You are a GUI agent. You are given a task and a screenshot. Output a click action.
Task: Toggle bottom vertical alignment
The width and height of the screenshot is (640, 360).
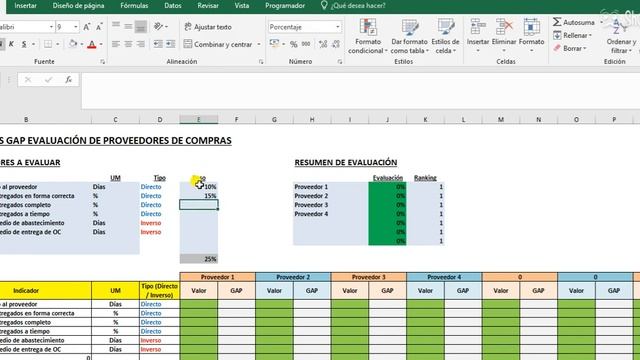click(x=141, y=27)
